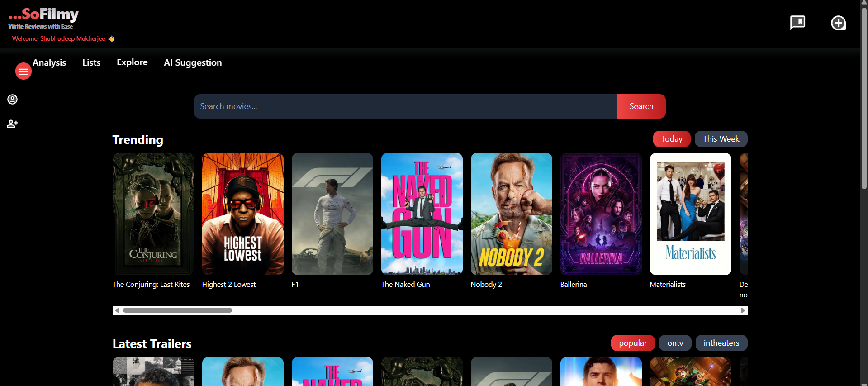This screenshot has width=868, height=386.
Task: Click the 'Highest 2 Lowest' title text
Action: pyautogui.click(x=229, y=285)
